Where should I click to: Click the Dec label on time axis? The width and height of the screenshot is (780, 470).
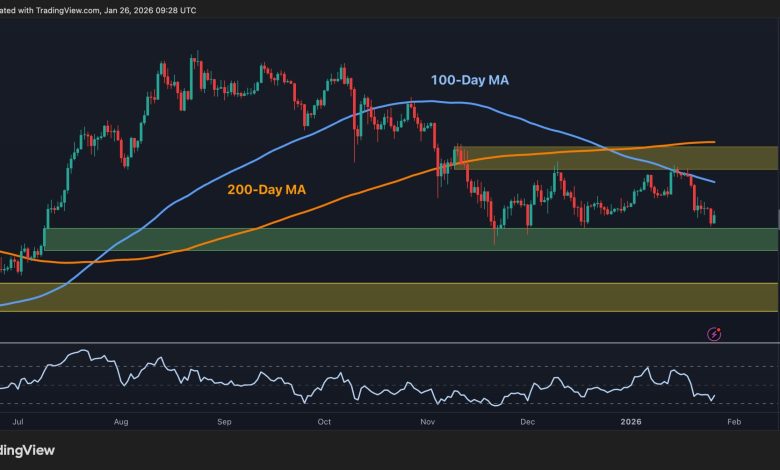coord(526,423)
